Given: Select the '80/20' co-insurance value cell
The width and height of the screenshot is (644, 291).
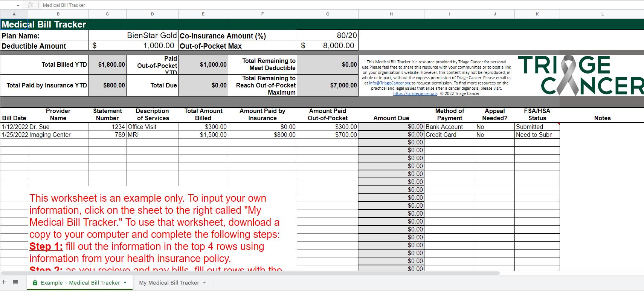Looking at the screenshot, I should click(x=328, y=36).
